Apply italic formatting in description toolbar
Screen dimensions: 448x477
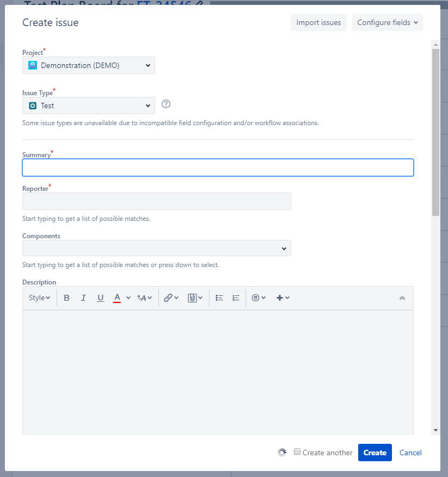[x=83, y=298]
